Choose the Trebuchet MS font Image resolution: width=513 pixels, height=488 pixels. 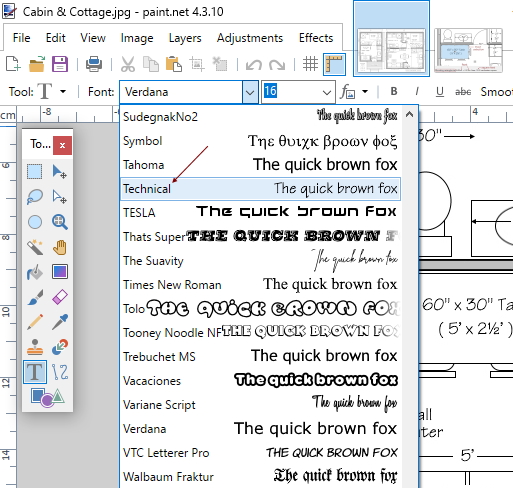tap(260, 357)
